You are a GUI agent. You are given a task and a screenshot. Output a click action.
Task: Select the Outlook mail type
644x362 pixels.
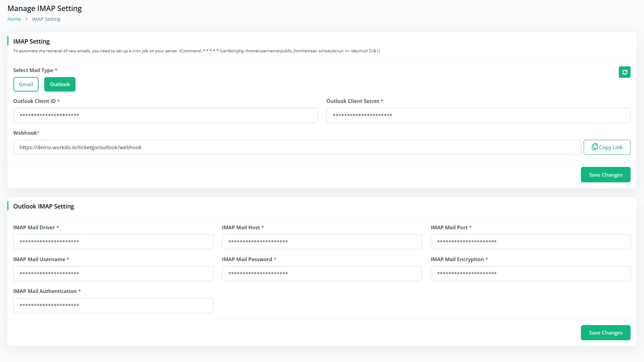click(x=60, y=84)
